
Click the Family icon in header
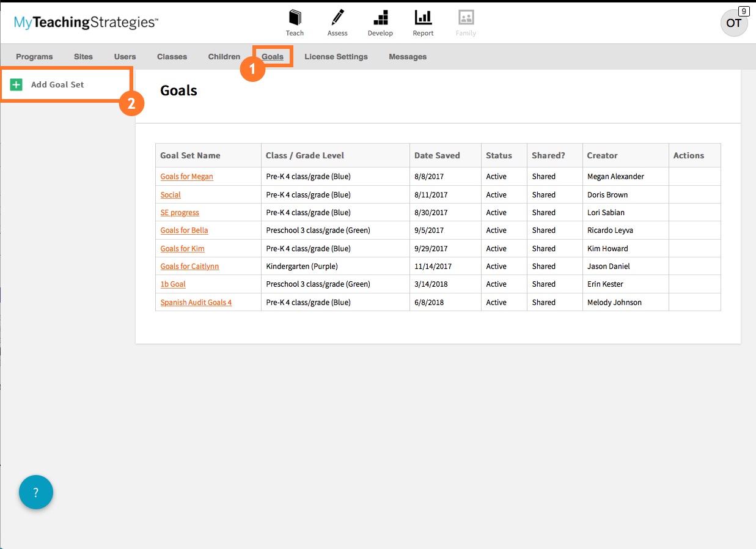click(466, 17)
